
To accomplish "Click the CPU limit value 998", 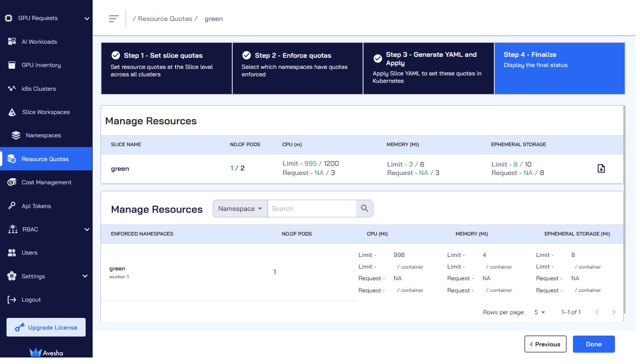I will pos(399,255).
